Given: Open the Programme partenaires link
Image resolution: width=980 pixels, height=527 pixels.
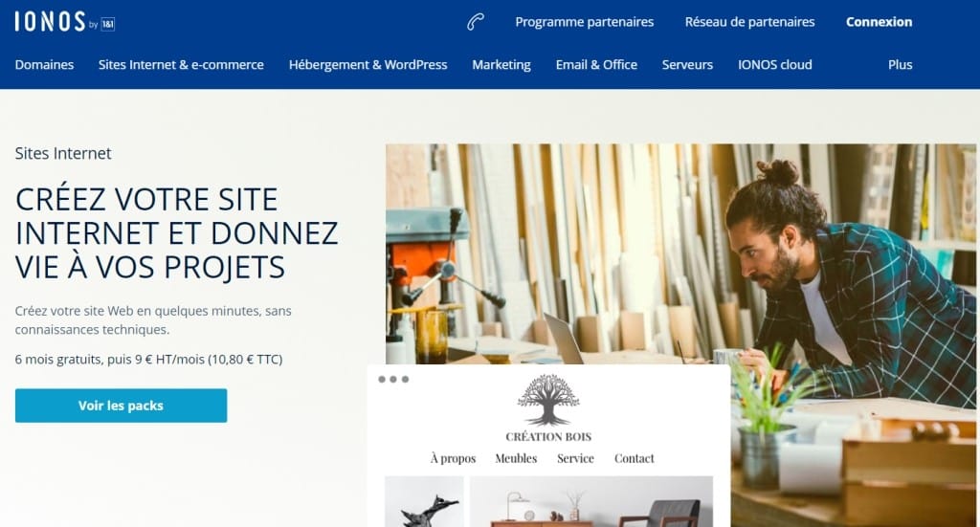Looking at the screenshot, I should click(x=585, y=22).
